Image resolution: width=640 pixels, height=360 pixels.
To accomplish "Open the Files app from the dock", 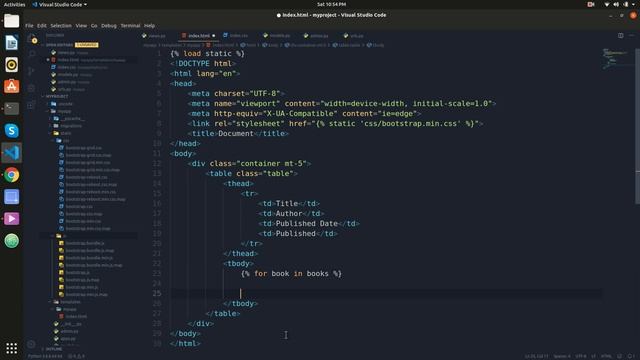I will pos(11,20).
